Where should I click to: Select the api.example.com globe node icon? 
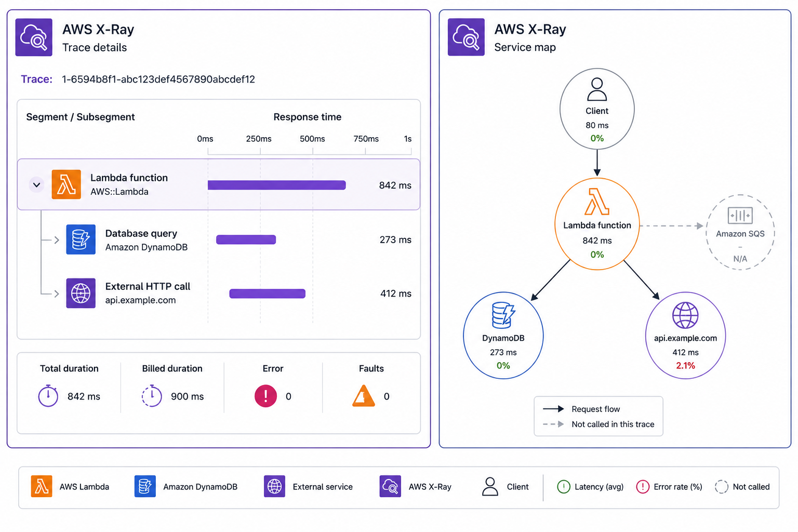tap(685, 315)
